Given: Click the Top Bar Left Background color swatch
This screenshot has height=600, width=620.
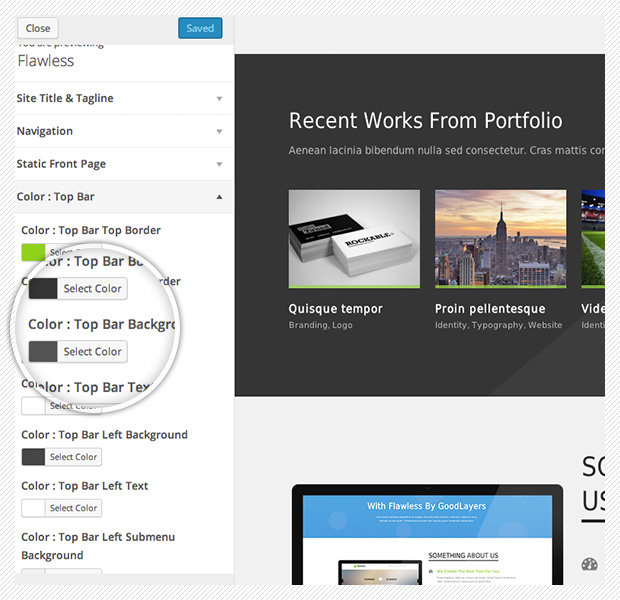Looking at the screenshot, I should pos(33,457).
